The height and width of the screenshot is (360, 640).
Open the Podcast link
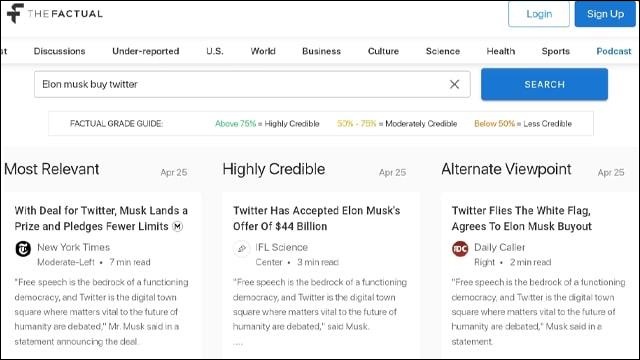(x=614, y=51)
